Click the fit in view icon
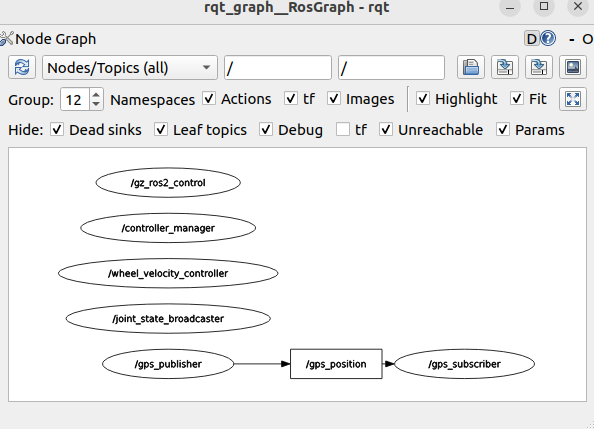Image resolution: width=594 pixels, height=429 pixels. coord(573,99)
